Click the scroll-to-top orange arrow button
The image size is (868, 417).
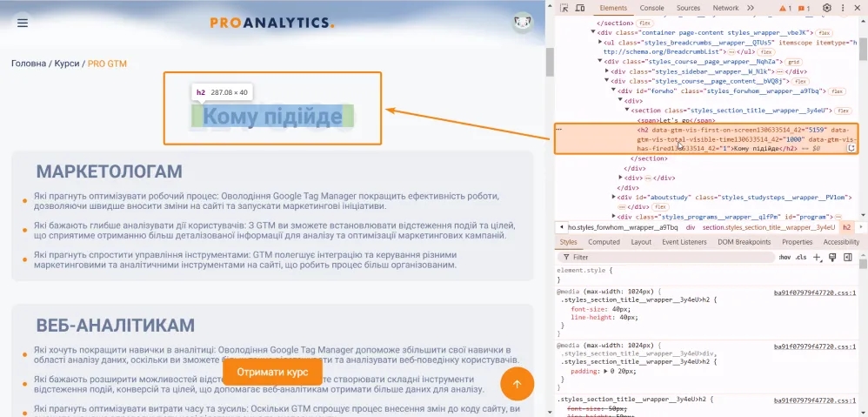[517, 384]
